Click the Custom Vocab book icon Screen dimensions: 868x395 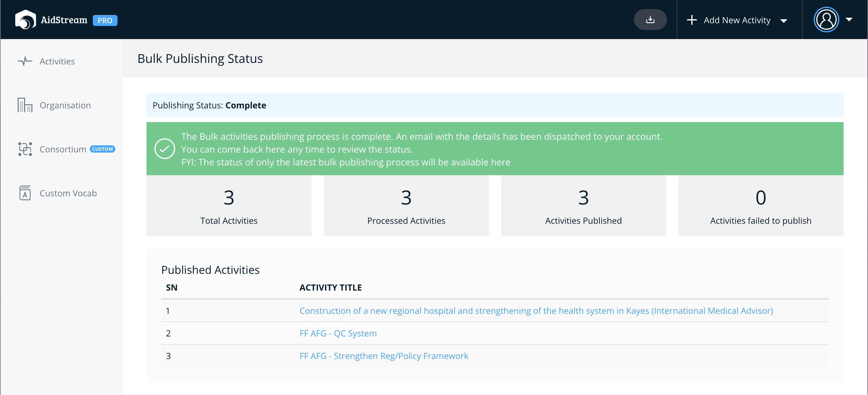point(25,193)
